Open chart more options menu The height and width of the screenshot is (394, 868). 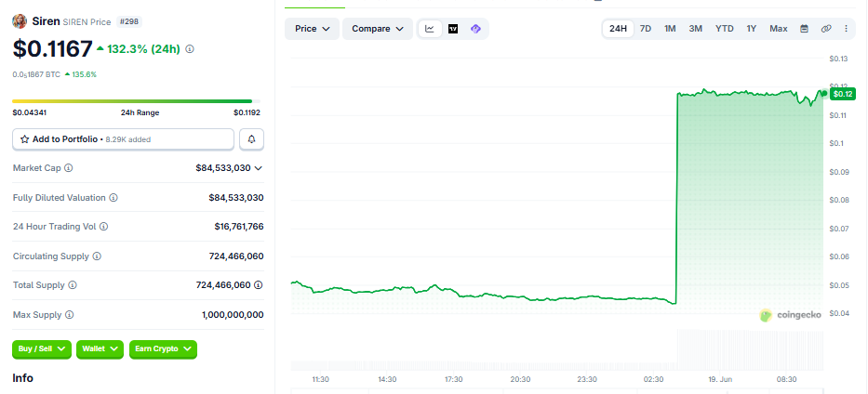click(x=846, y=29)
